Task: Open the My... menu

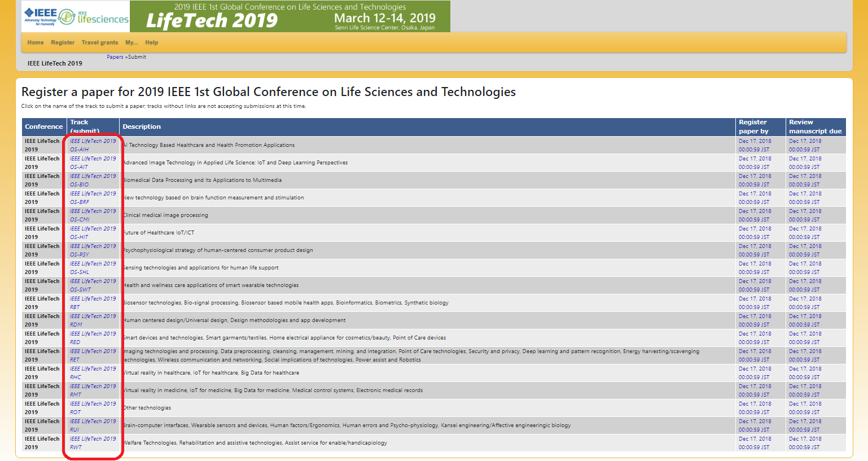Action: click(x=131, y=42)
